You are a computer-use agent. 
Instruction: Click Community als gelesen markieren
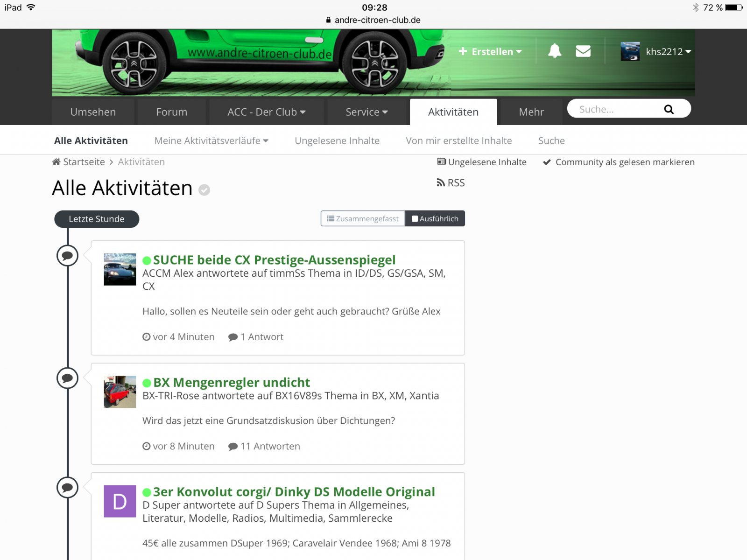pos(625,162)
